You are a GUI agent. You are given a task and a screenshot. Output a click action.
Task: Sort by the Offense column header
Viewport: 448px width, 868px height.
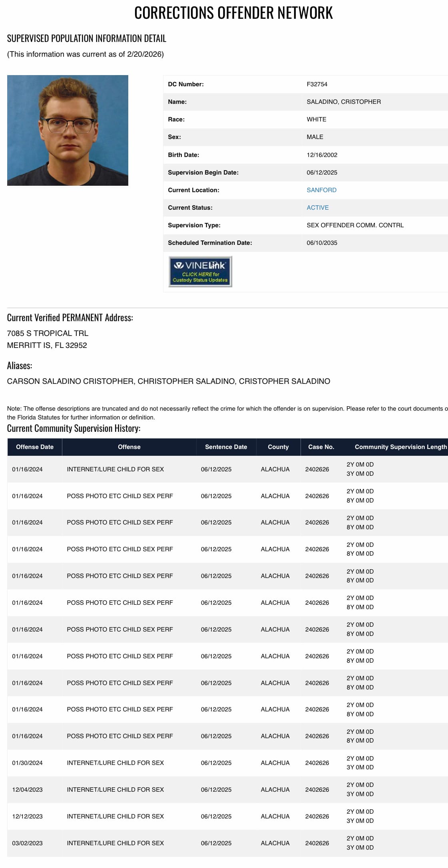[x=129, y=447]
